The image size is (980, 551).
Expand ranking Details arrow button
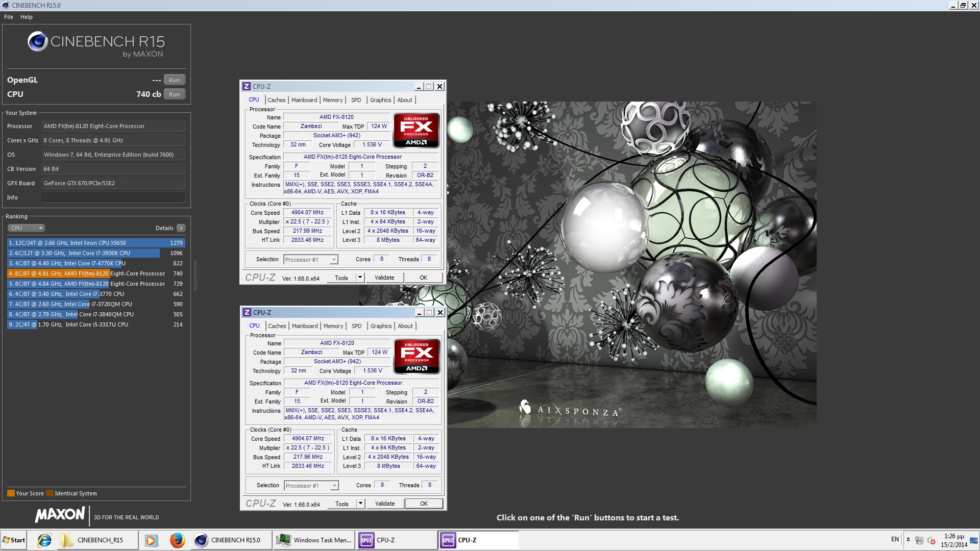click(x=181, y=228)
